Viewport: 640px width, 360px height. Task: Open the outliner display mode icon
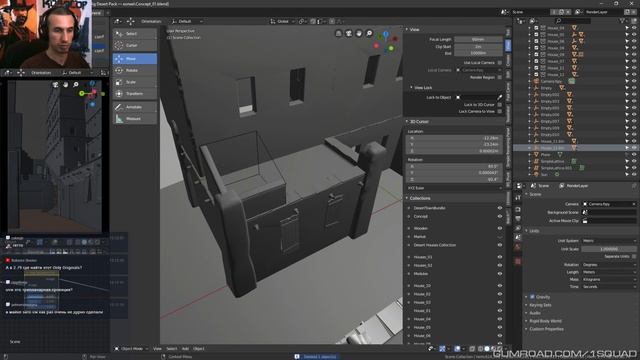tap(532, 20)
